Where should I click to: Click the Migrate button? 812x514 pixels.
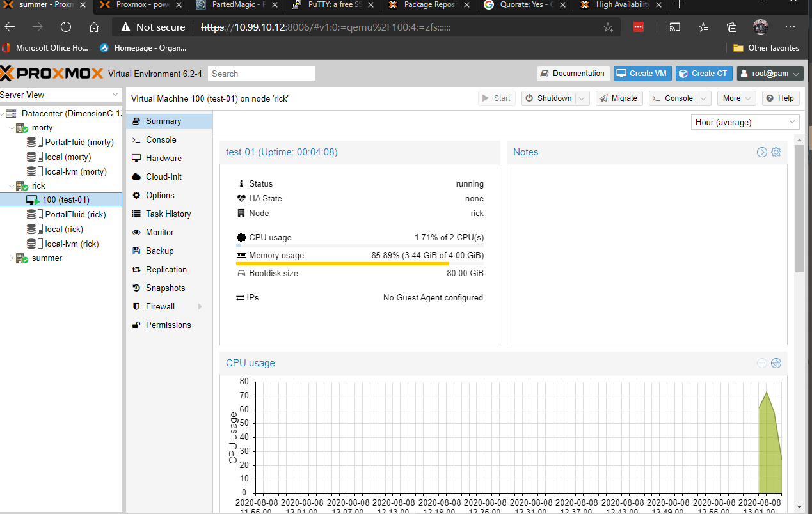(x=619, y=98)
